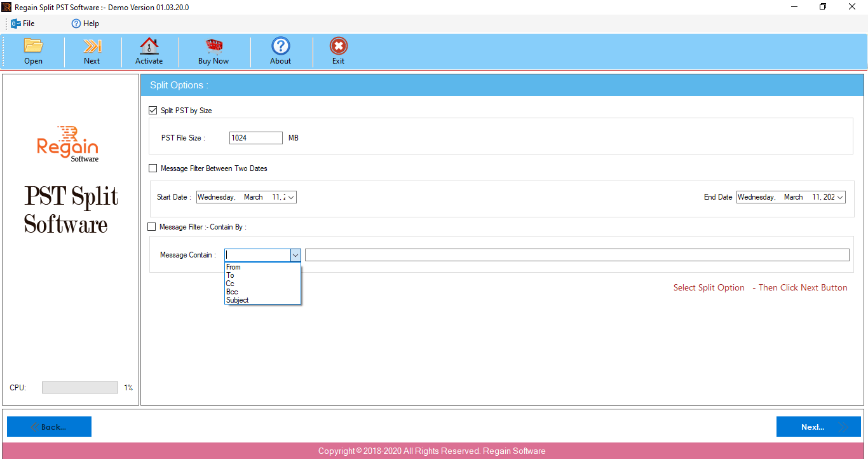Expand the Start Date picker dropdown

coord(291,197)
